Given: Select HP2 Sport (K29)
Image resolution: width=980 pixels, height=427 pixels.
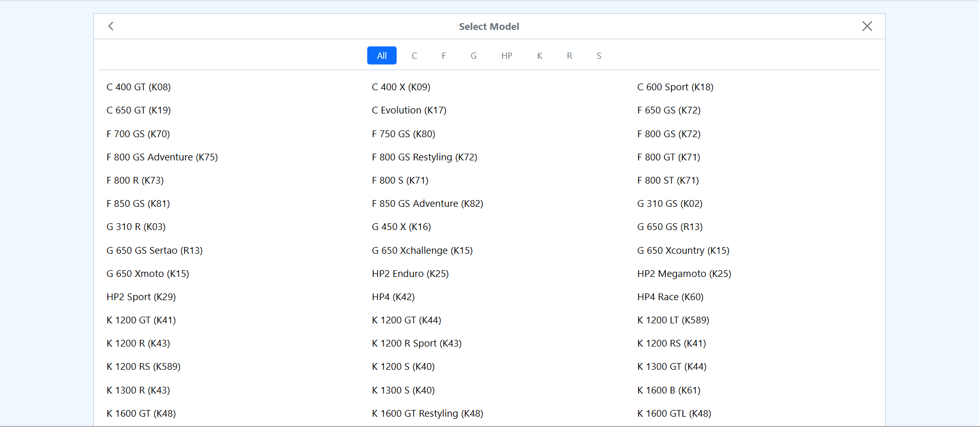Looking at the screenshot, I should [x=141, y=297].
